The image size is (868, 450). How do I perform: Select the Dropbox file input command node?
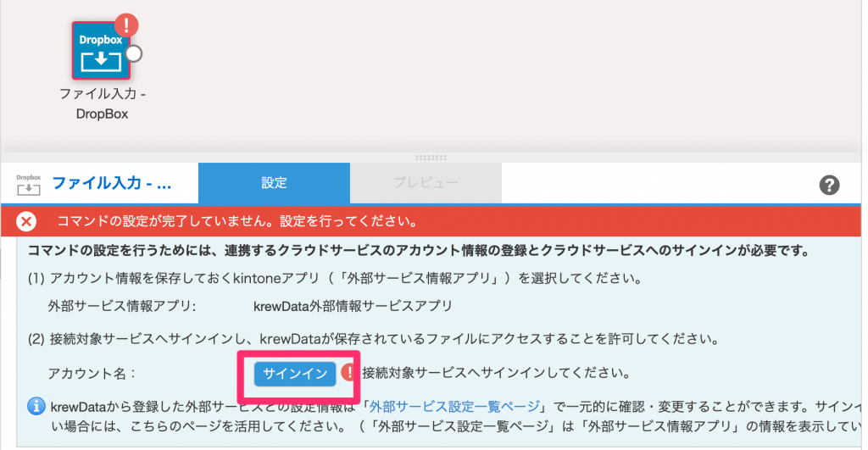tap(101, 51)
